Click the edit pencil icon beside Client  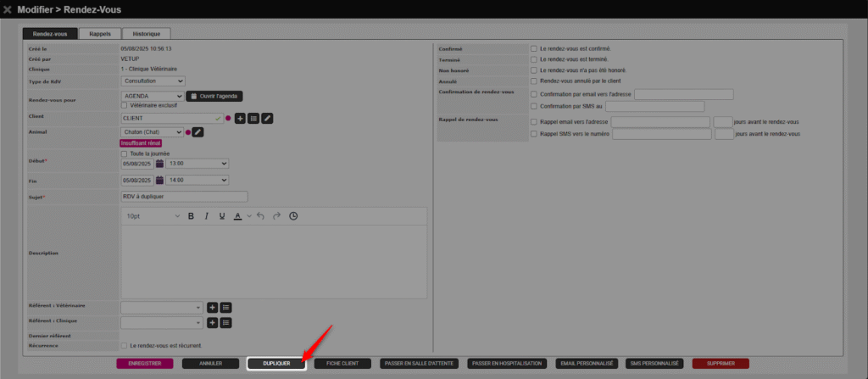click(267, 118)
